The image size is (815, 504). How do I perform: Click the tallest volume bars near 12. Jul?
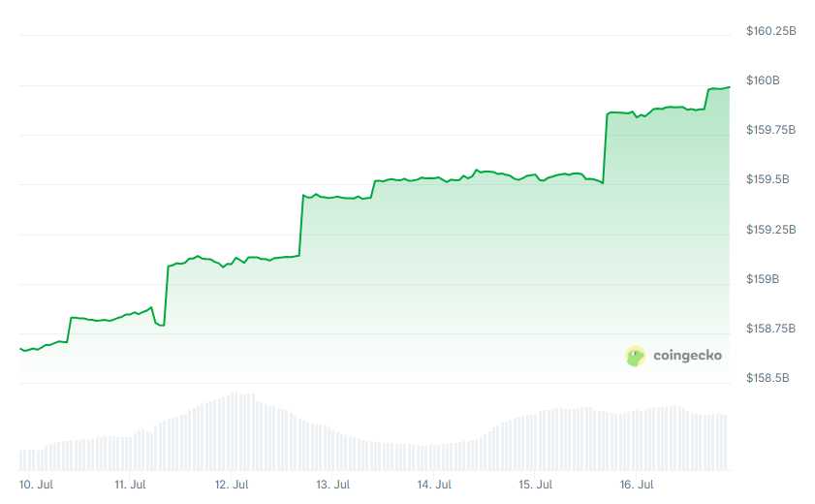click(x=239, y=431)
